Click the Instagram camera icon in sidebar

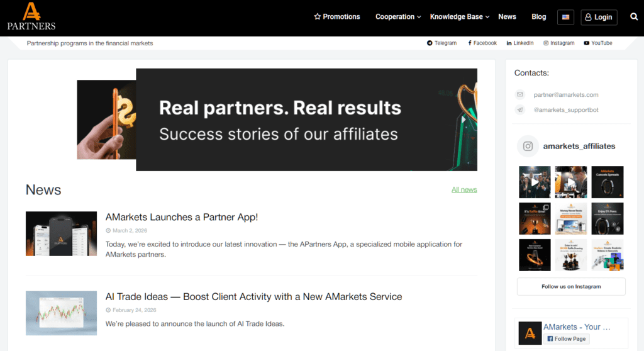click(528, 146)
